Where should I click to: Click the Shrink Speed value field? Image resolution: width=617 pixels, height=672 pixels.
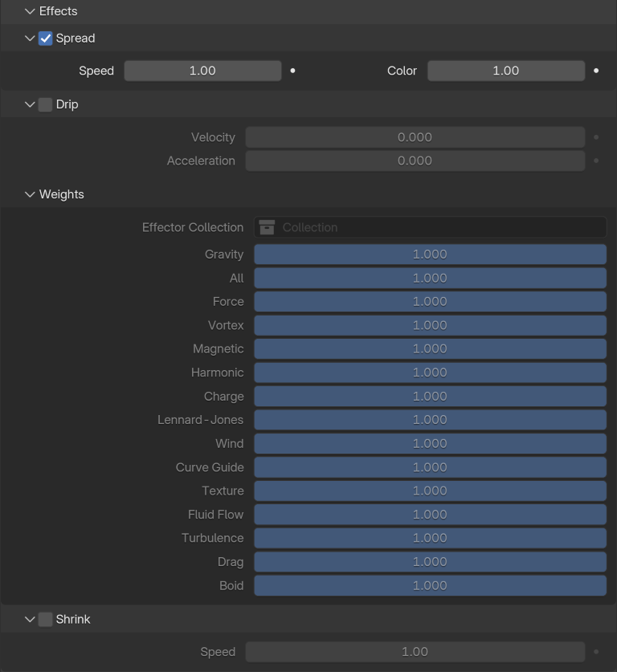(x=415, y=652)
